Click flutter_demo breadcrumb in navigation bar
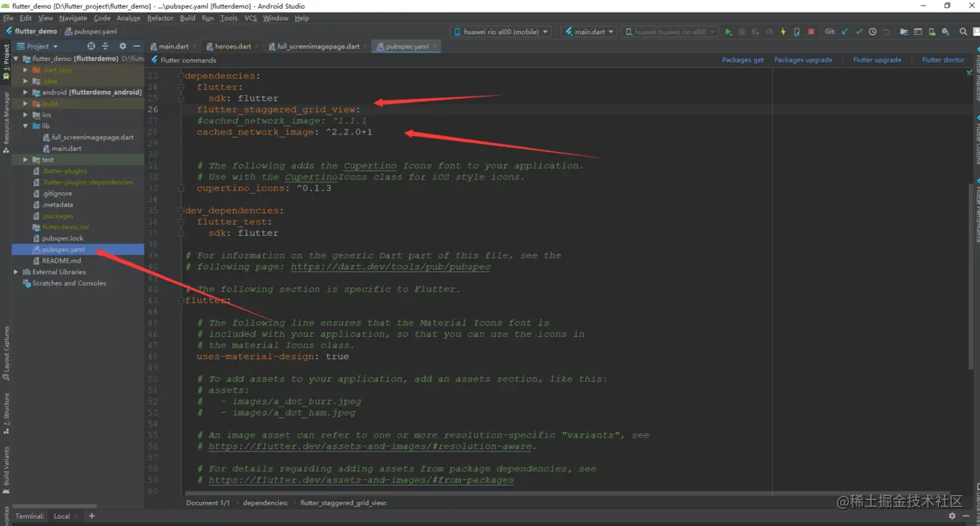Image resolution: width=980 pixels, height=526 pixels. [x=36, y=32]
